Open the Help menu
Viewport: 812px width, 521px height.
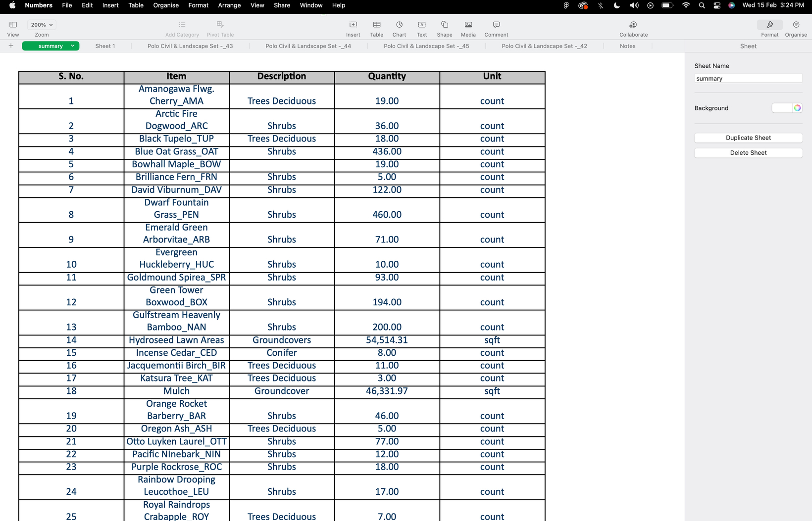[339, 5]
